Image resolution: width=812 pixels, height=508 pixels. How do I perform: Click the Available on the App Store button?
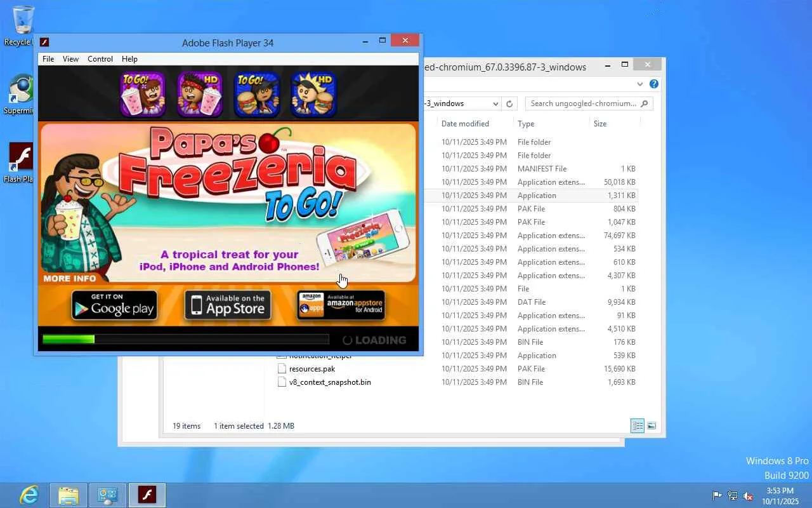pos(228,305)
